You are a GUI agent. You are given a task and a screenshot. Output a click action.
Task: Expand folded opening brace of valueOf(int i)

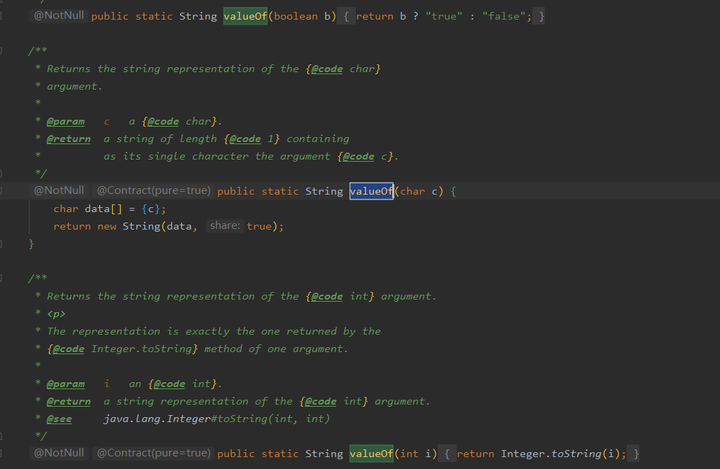(447, 454)
